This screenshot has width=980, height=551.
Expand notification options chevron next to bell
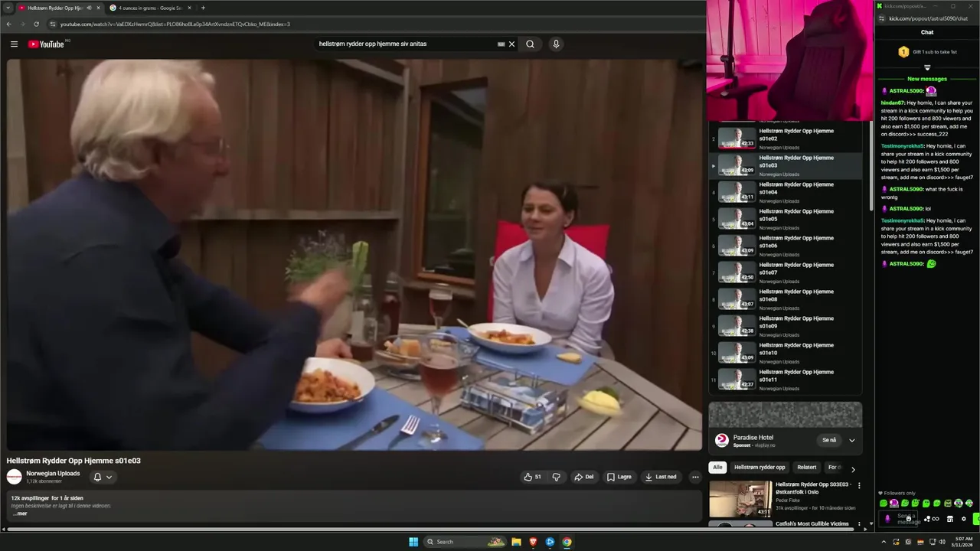tap(109, 477)
